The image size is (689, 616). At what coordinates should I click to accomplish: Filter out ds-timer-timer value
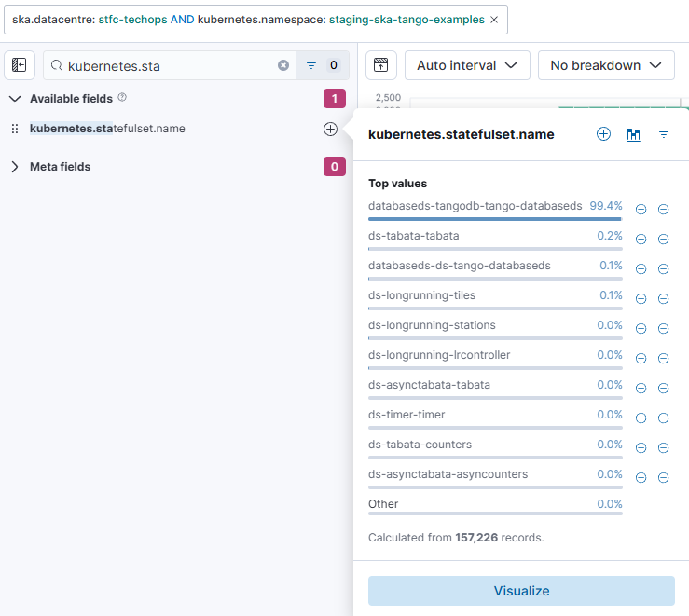663,418
